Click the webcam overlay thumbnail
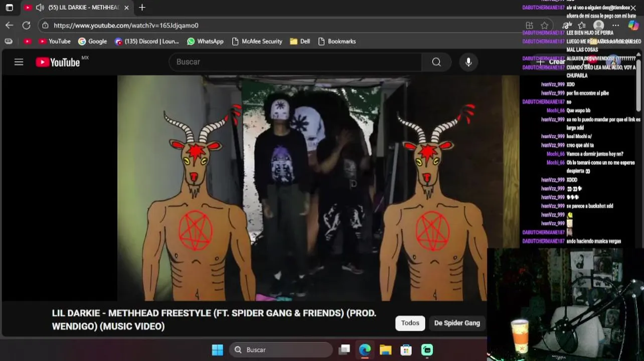Viewport: 644px width, 361px height. [x=565, y=304]
